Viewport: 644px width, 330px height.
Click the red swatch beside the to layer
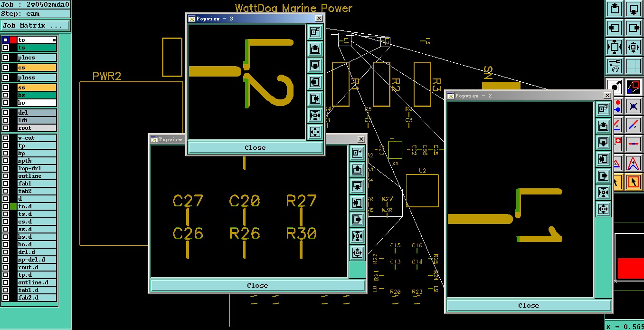pos(13,40)
